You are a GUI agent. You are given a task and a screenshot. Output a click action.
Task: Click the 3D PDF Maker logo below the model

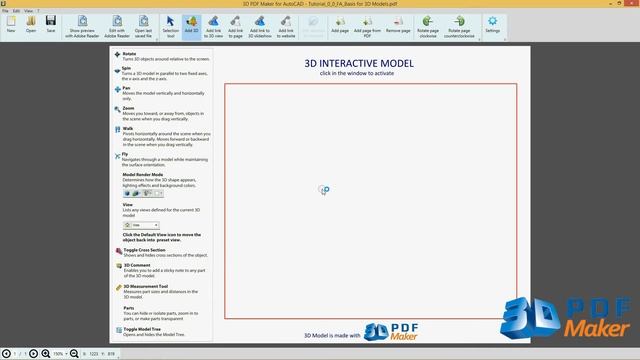(x=391, y=332)
